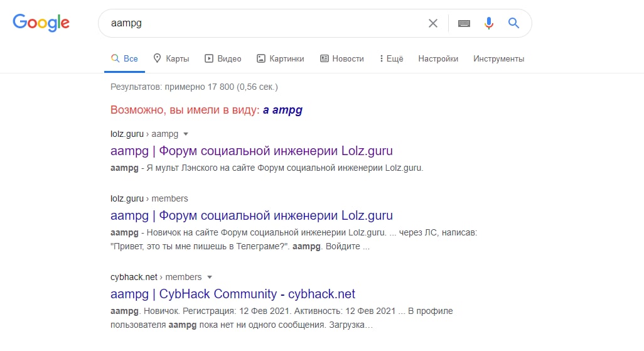Viewport: 644px width, 351px height.
Task: Expand dropdown arrow next to lolz.guru › aampg
Action: 186,134
